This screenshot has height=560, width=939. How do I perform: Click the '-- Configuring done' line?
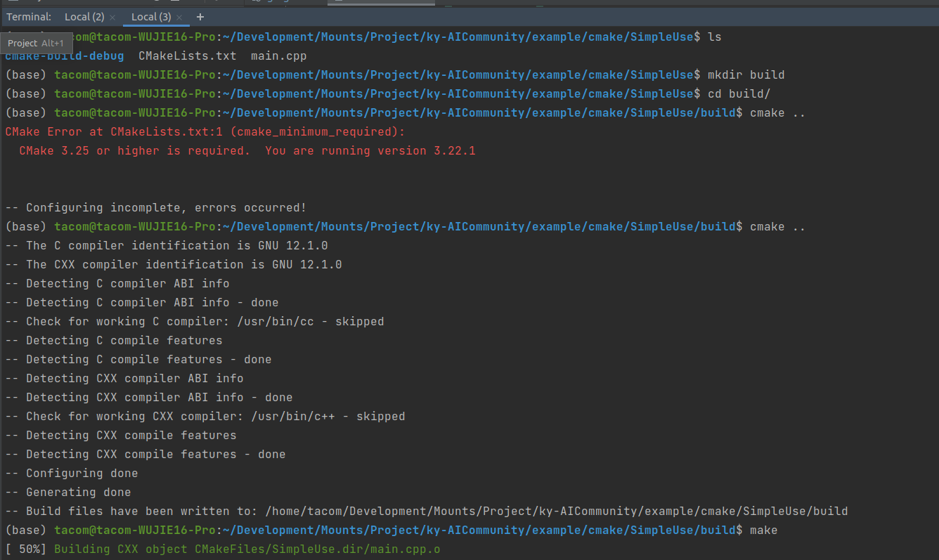(71, 473)
